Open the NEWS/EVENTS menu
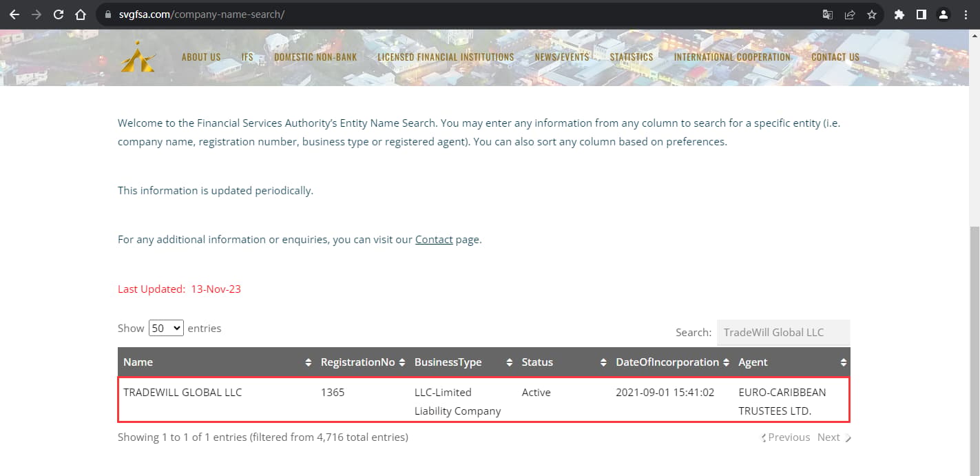The width and height of the screenshot is (980, 476). click(x=562, y=57)
